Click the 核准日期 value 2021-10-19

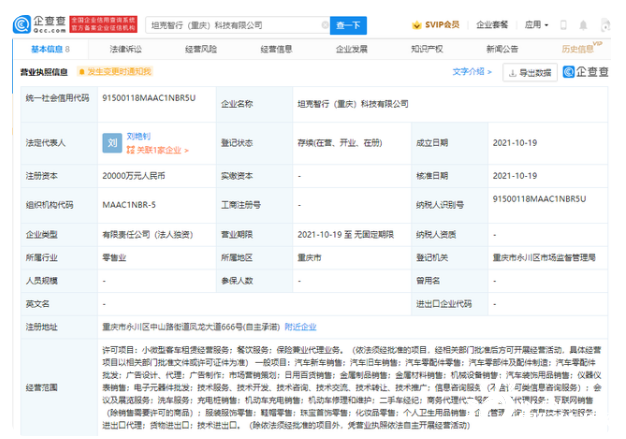pos(515,176)
